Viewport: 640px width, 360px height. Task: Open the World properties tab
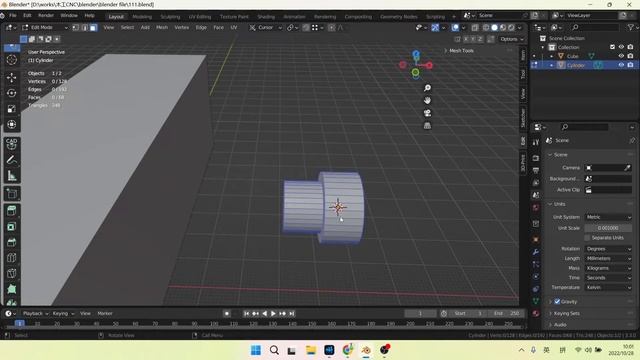tap(536, 207)
